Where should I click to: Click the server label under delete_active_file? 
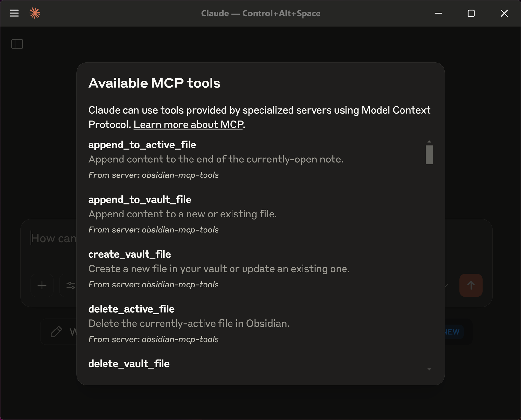tap(153, 339)
